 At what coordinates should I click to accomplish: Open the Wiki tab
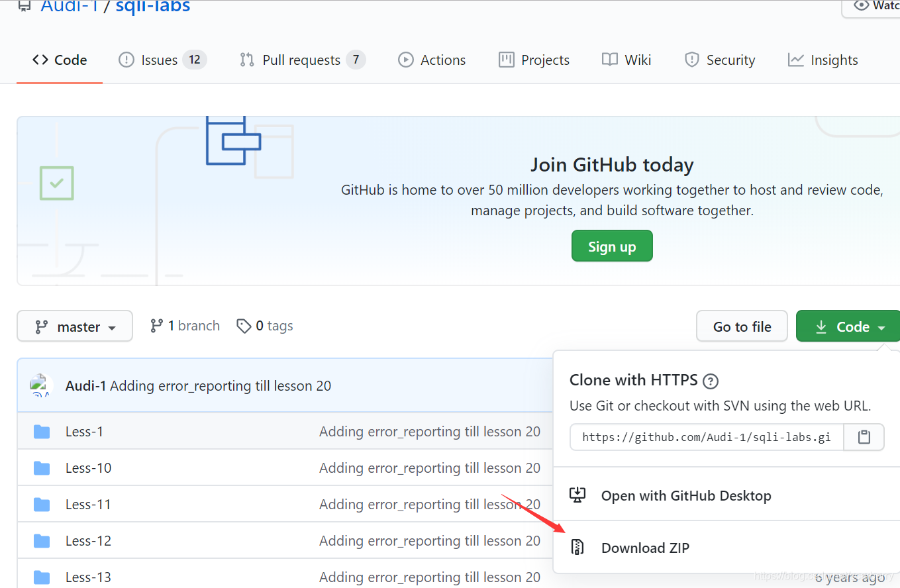626,60
